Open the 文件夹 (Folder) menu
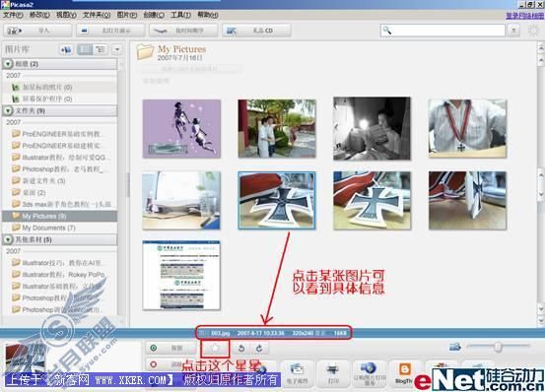Image resolution: width=545 pixels, height=392 pixels. (x=97, y=15)
